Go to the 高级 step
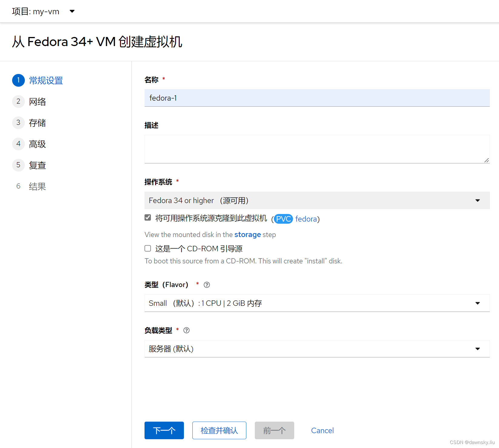 pos(37,144)
